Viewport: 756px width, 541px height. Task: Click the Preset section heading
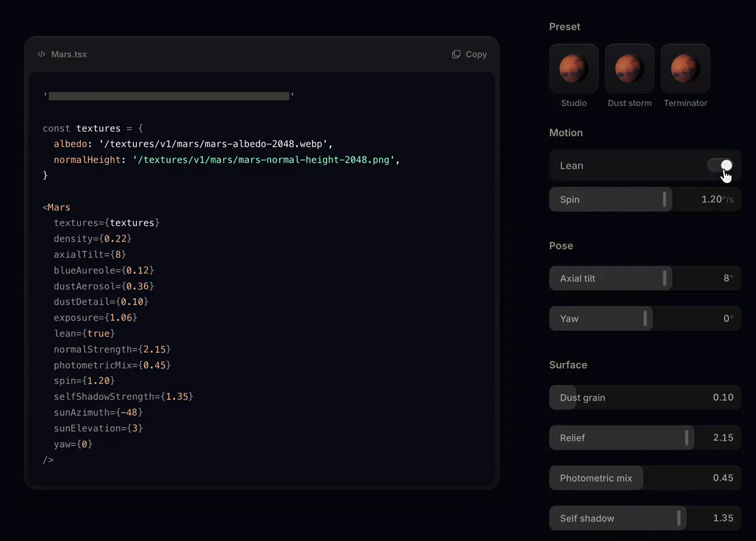[x=564, y=26]
